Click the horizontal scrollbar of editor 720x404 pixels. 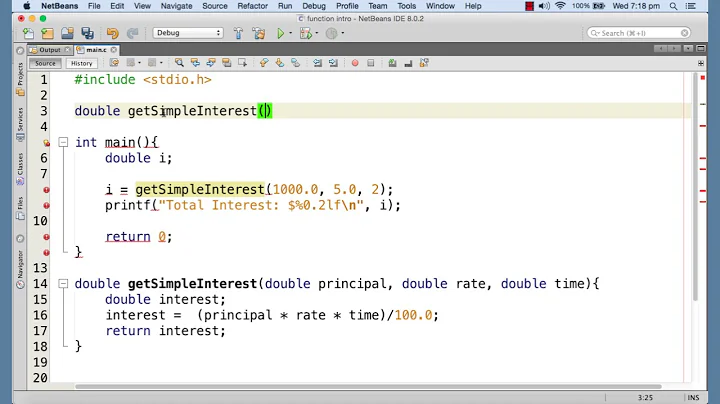tap(368, 387)
